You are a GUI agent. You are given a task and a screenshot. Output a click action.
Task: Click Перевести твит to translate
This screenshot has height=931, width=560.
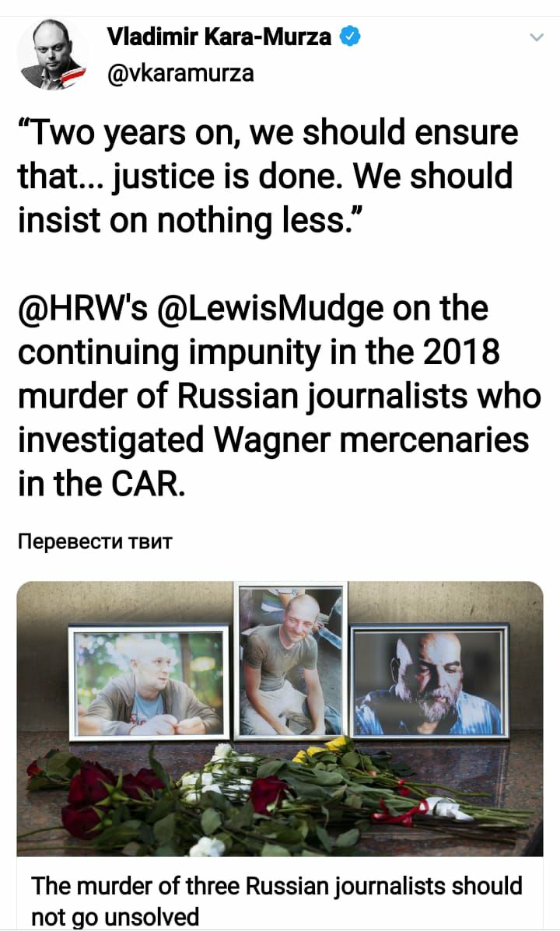(95, 541)
